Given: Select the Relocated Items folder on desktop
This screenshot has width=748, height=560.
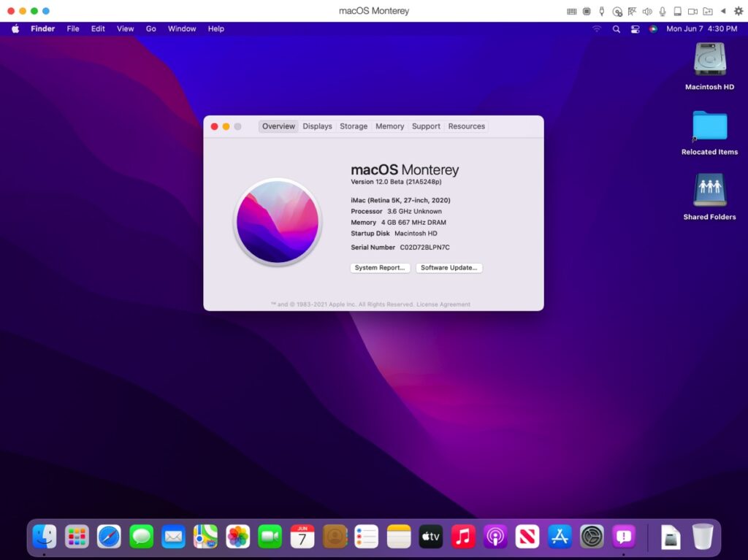Looking at the screenshot, I should (x=709, y=133).
